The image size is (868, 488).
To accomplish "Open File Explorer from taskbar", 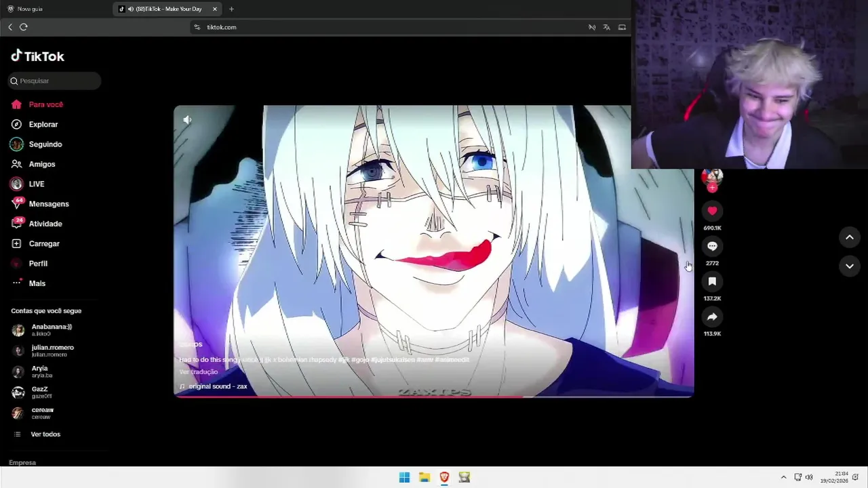I will point(425,477).
